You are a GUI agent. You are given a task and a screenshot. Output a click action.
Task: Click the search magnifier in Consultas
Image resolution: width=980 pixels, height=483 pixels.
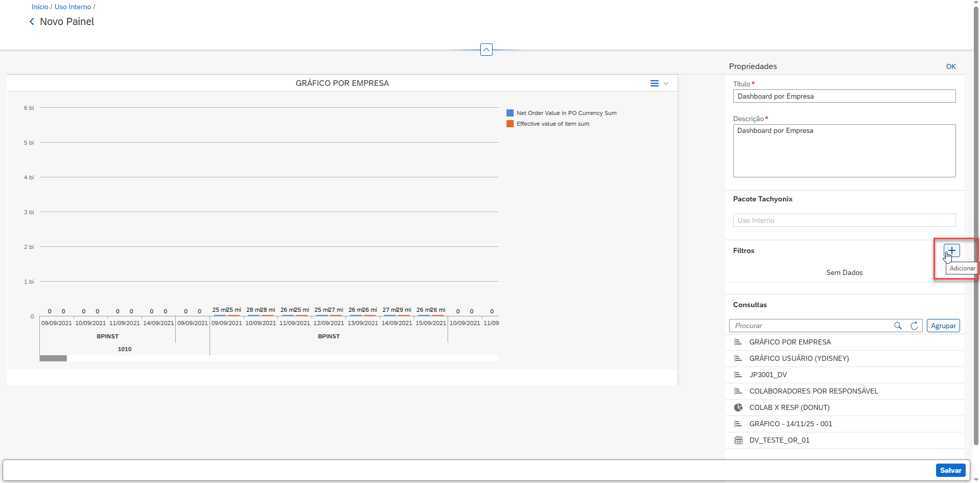(x=898, y=326)
